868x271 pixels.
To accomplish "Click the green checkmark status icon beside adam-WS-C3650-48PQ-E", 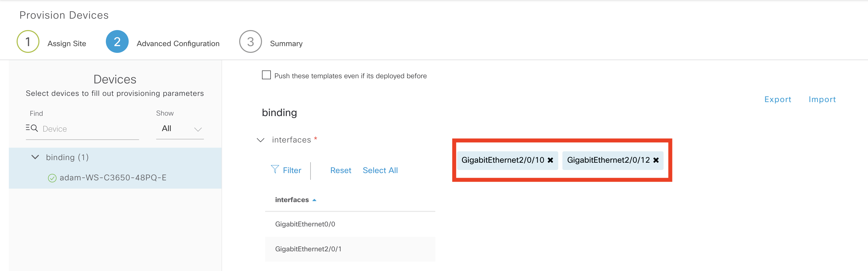I will tap(52, 178).
